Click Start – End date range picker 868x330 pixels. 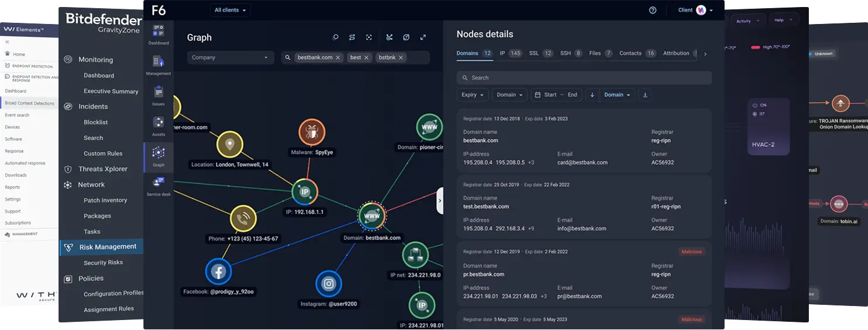(556, 95)
